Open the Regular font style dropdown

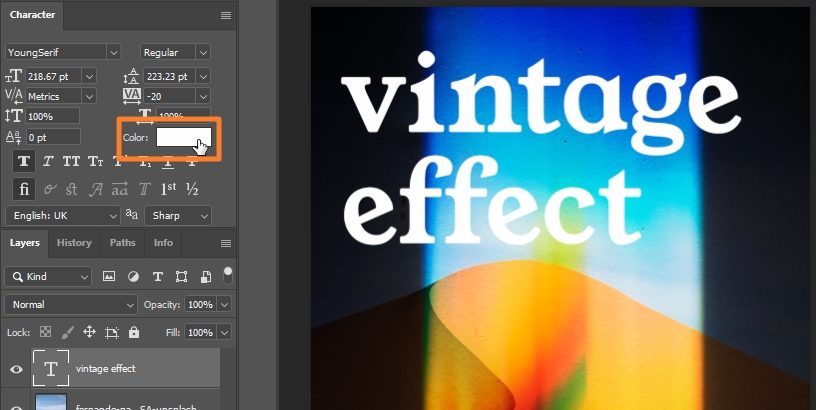[203, 52]
